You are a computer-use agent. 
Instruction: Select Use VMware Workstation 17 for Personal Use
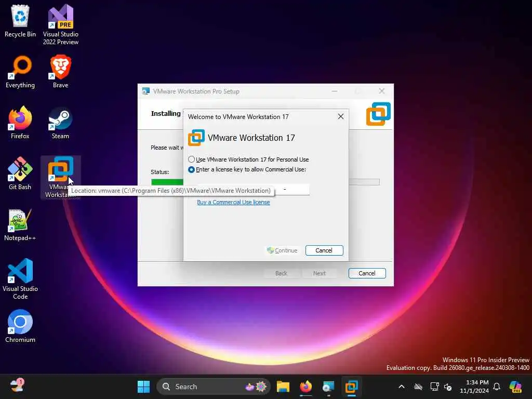248,159
